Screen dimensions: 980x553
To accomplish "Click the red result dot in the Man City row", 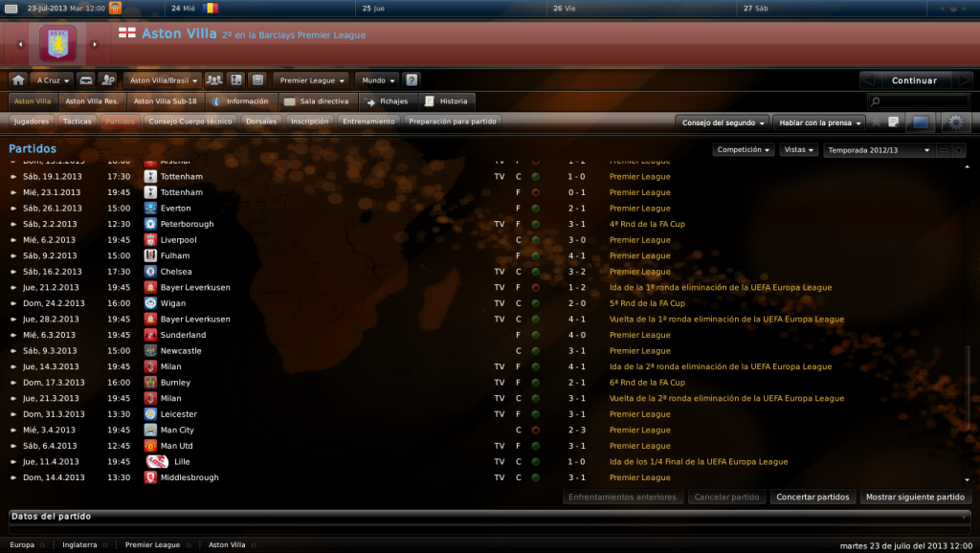I will point(536,431).
